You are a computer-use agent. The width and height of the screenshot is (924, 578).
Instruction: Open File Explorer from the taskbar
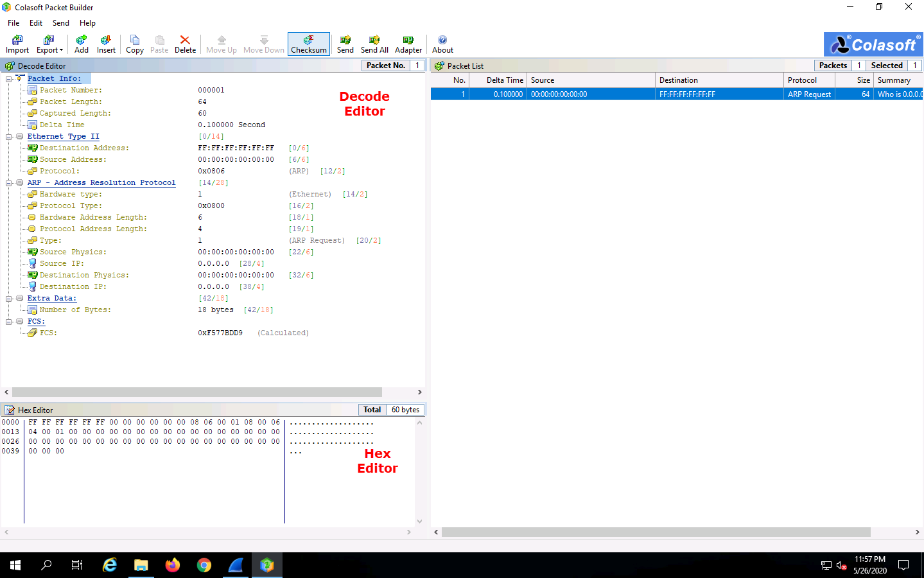click(x=141, y=565)
